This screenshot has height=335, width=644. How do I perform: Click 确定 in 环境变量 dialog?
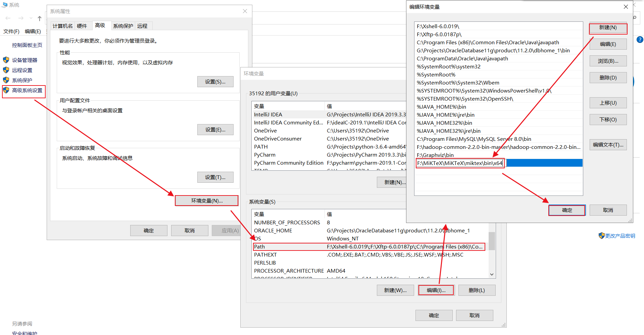click(434, 315)
